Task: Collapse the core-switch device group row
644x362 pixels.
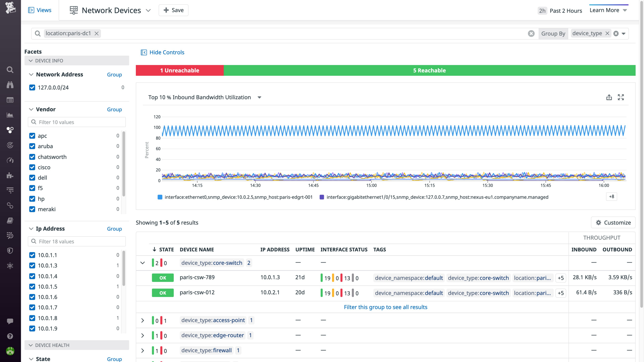Action: click(x=143, y=263)
